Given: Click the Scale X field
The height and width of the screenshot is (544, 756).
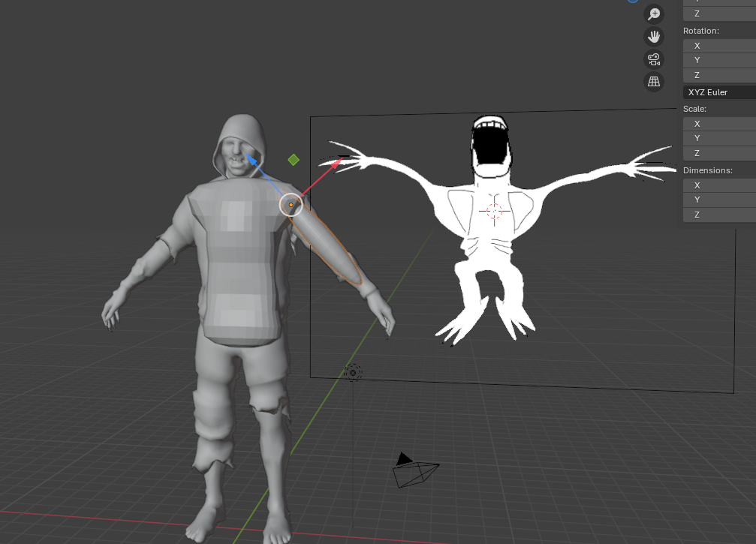Looking at the screenshot, I should tap(718, 124).
